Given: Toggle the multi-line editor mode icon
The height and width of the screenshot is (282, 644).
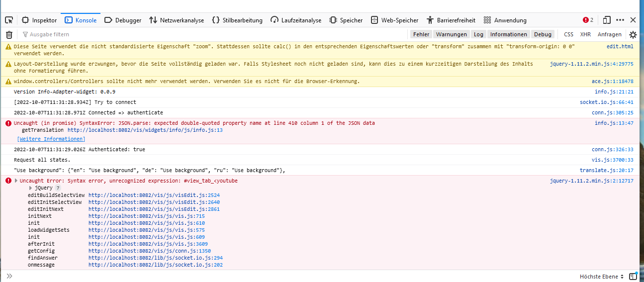Looking at the screenshot, I should (x=633, y=276).
